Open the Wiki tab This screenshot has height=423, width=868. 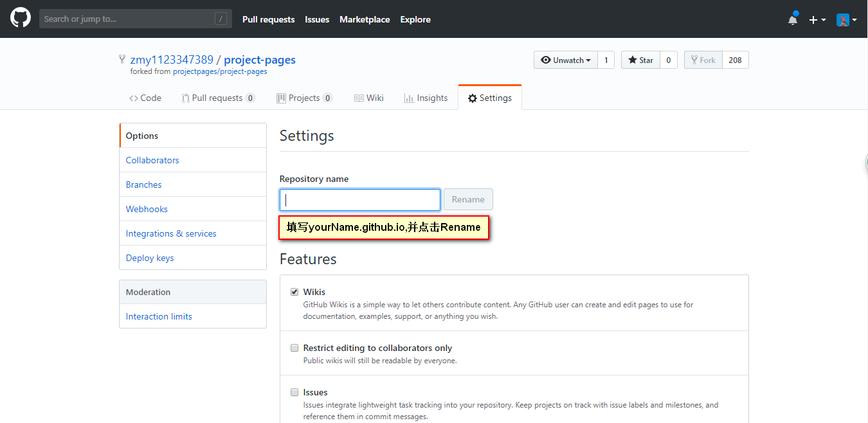(369, 98)
